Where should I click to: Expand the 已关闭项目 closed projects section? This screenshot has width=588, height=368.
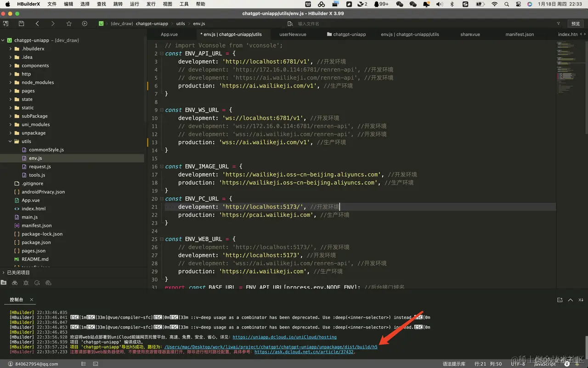[x=4, y=273]
